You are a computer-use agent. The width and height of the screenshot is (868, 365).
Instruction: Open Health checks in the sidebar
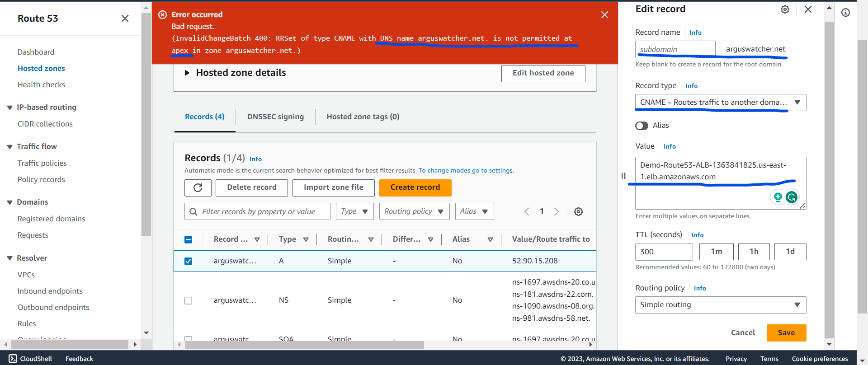[41, 84]
